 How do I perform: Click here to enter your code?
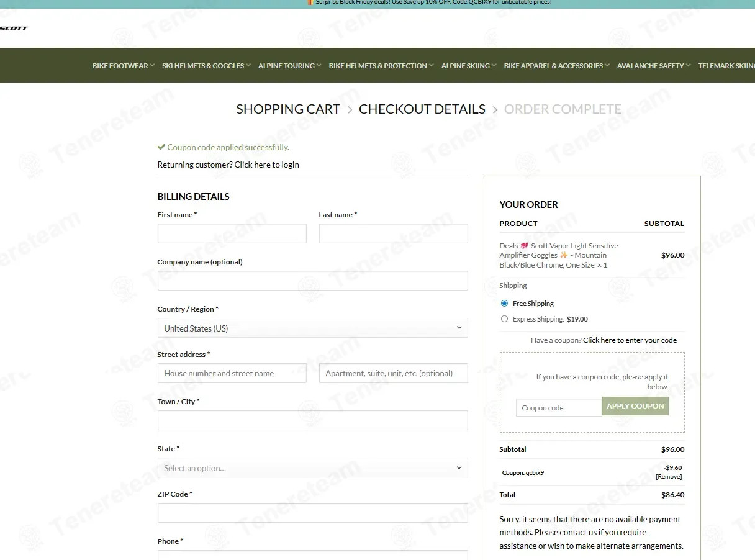(630, 340)
